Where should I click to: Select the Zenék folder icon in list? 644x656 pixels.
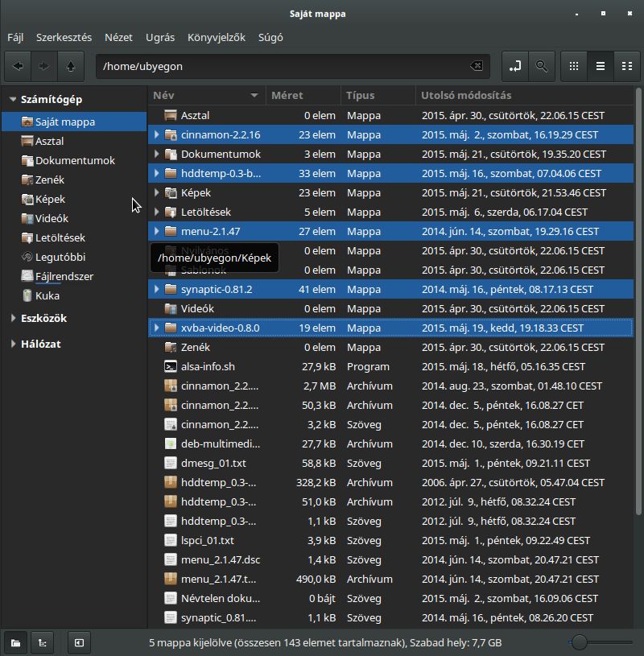[x=171, y=347]
